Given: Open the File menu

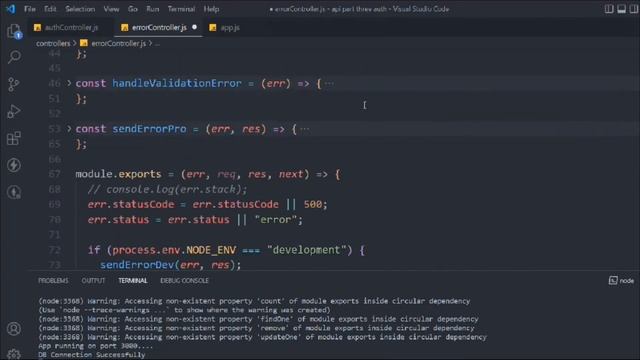Looking at the screenshot, I should point(30,9).
